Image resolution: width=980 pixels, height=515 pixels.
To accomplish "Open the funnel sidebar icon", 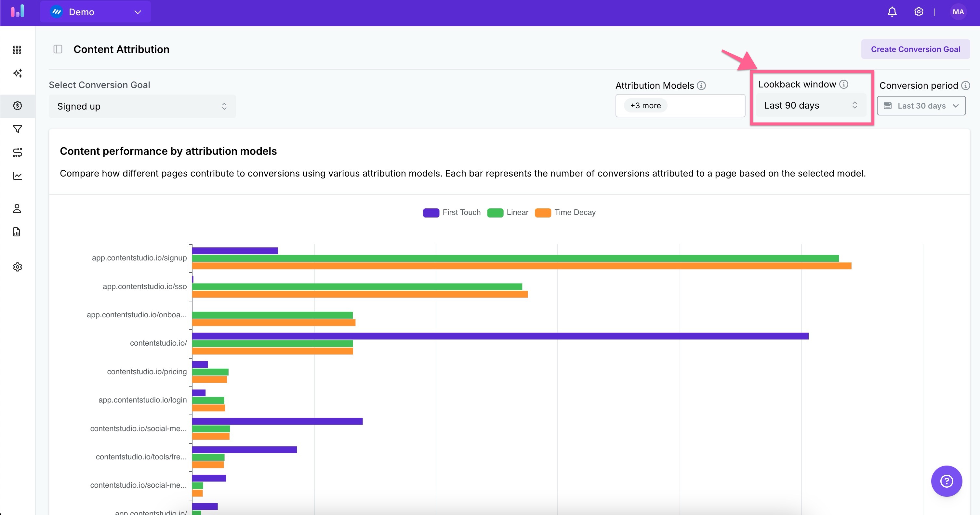I will pyautogui.click(x=18, y=129).
